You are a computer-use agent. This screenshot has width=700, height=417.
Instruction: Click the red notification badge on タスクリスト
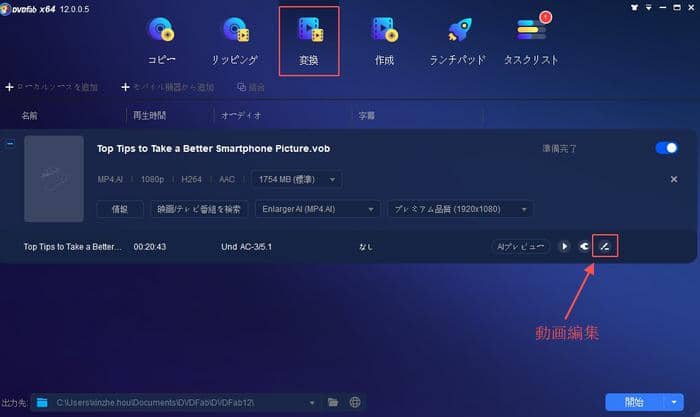(545, 17)
